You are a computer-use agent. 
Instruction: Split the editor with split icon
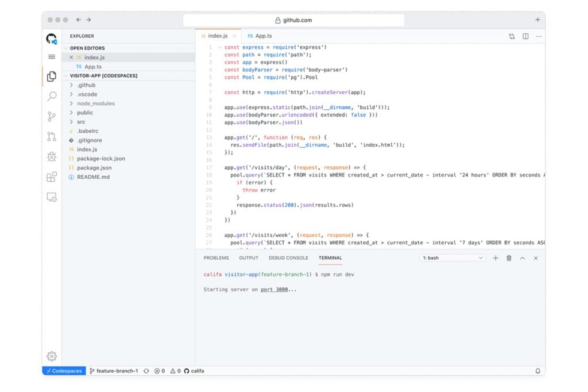coord(525,36)
